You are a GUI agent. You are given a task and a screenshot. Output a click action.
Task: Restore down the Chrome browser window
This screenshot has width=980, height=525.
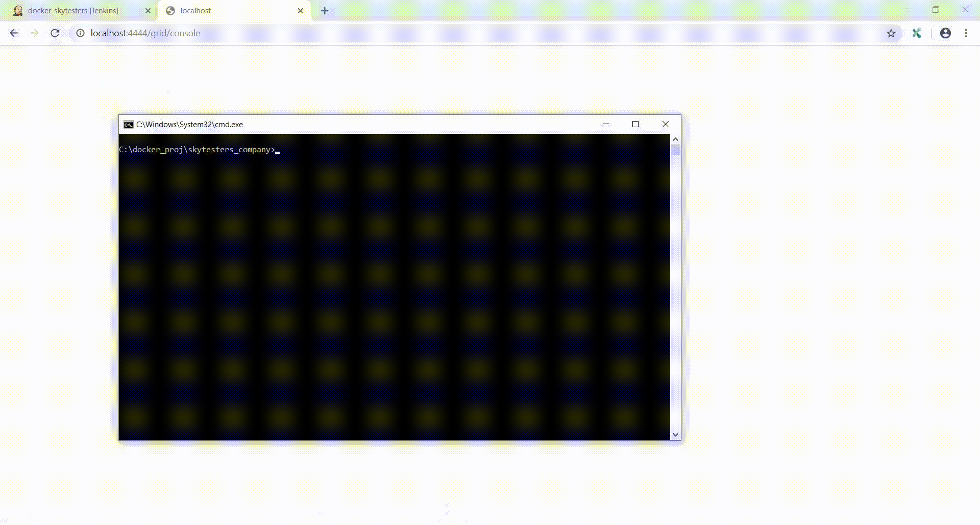click(x=936, y=9)
